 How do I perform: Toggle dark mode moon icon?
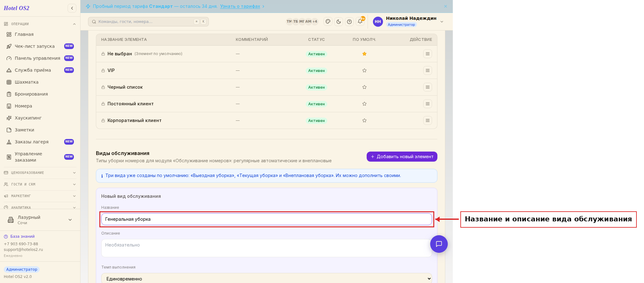pyautogui.click(x=339, y=22)
